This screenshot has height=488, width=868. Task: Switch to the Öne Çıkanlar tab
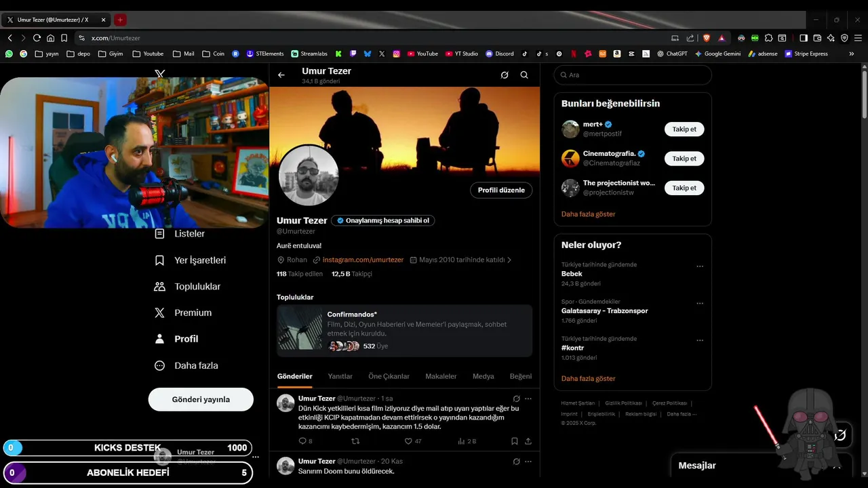coord(389,376)
